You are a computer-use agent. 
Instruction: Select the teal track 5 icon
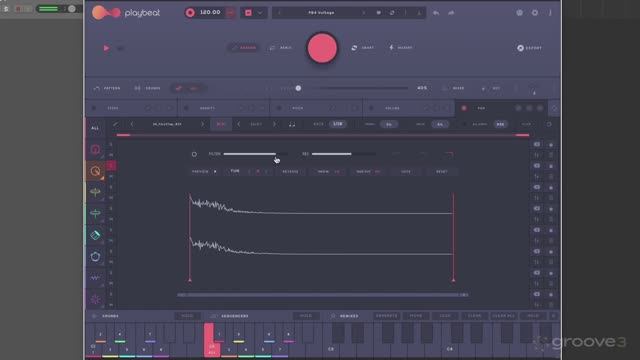point(95,235)
